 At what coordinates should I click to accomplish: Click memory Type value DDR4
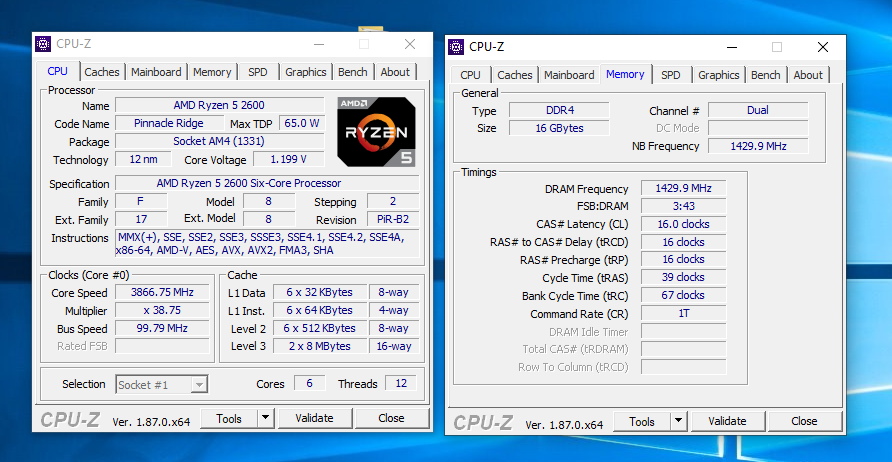559,110
